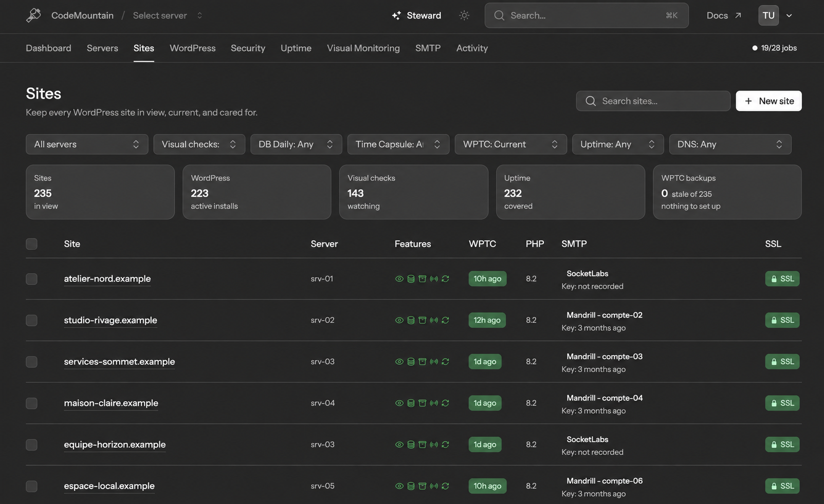
Task: Open the services-sommet.example site link
Action: pyautogui.click(x=119, y=362)
